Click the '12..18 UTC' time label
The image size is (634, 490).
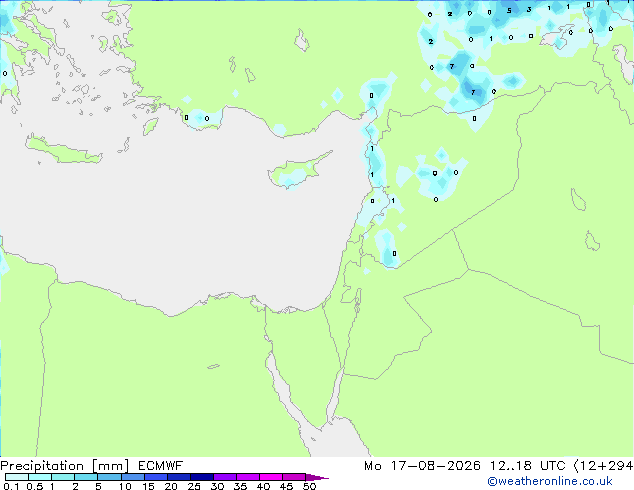pos(527,466)
